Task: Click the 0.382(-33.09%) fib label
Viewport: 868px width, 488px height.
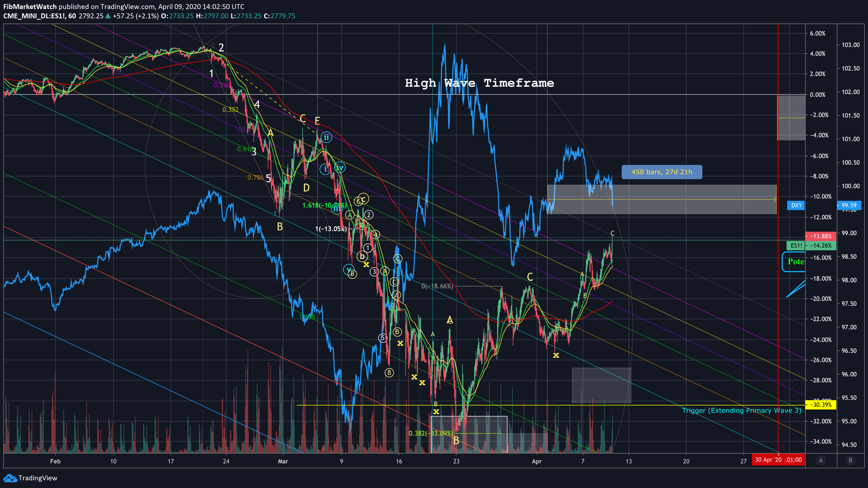Action: [x=431, y=433]
